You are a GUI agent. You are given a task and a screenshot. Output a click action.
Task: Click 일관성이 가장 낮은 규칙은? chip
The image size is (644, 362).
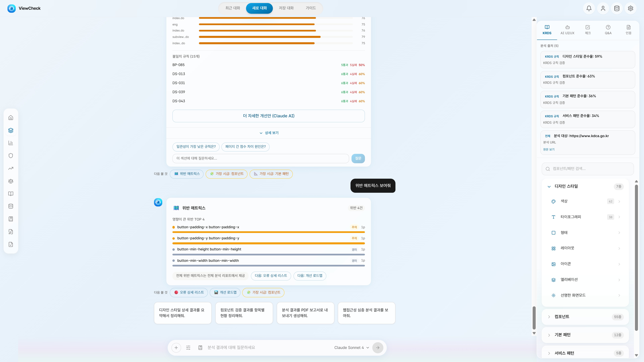196,147
